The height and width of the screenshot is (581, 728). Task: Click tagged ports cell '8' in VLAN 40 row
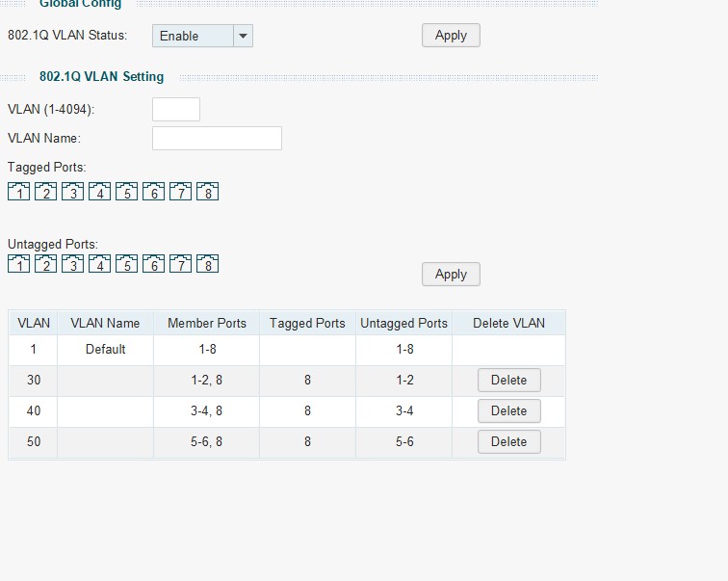point(307,410)
